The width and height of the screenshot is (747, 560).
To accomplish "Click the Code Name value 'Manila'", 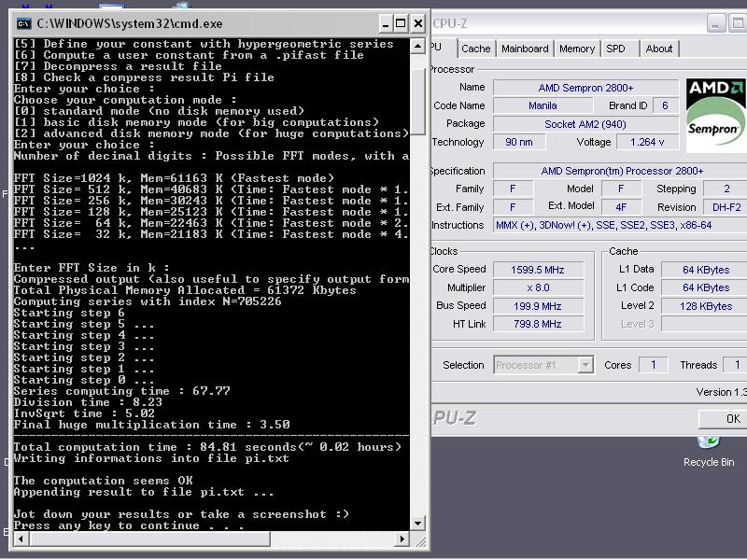I will click(543, 105).
